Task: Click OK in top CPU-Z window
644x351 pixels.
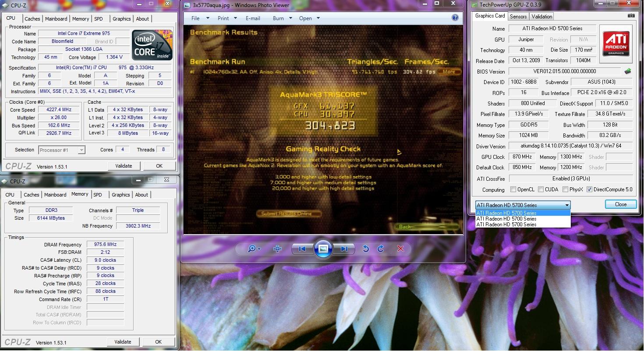Action: pyautogui.click(x=159, y=166)
